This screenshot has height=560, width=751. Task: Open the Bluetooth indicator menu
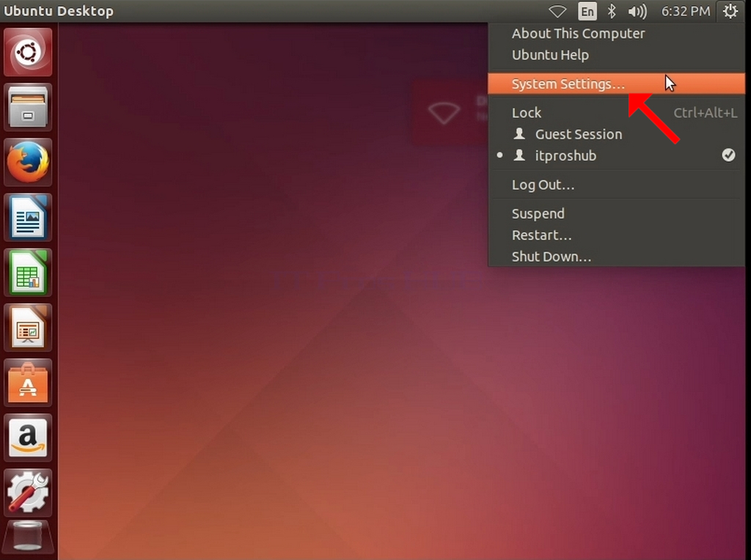[x=612, y=11]
